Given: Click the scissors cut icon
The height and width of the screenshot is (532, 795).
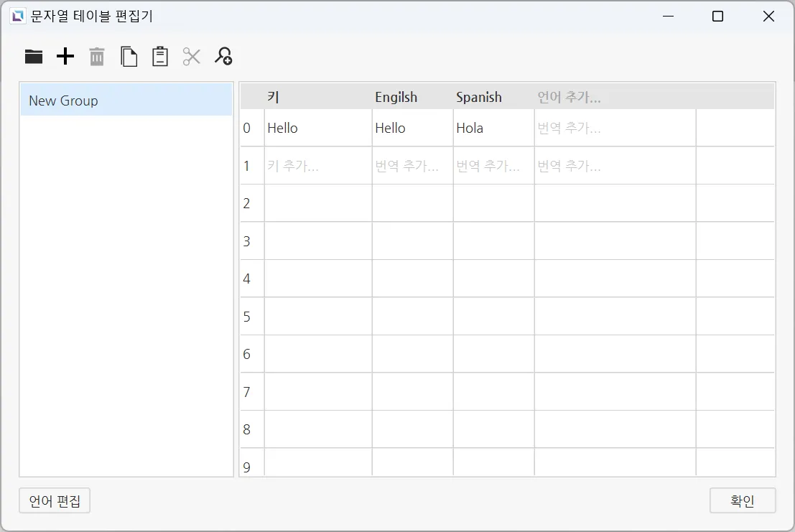Looking at the screenshot, I should (192, 57).
